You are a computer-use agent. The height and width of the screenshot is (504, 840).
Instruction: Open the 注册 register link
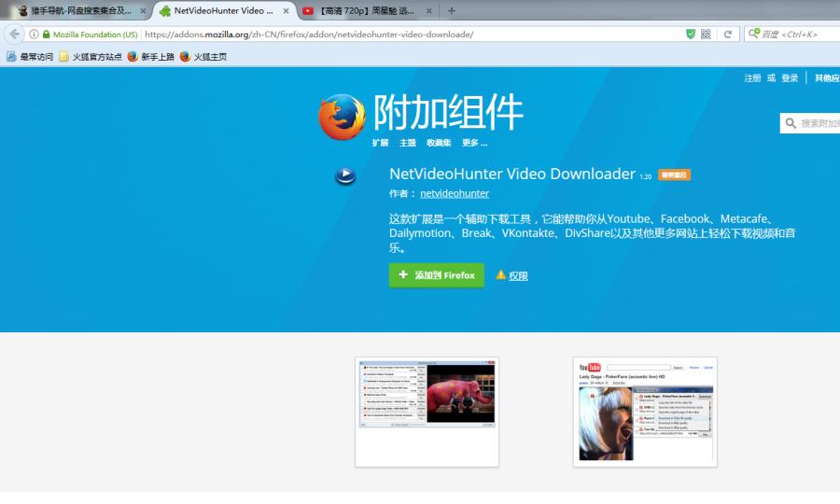[752, 78]
